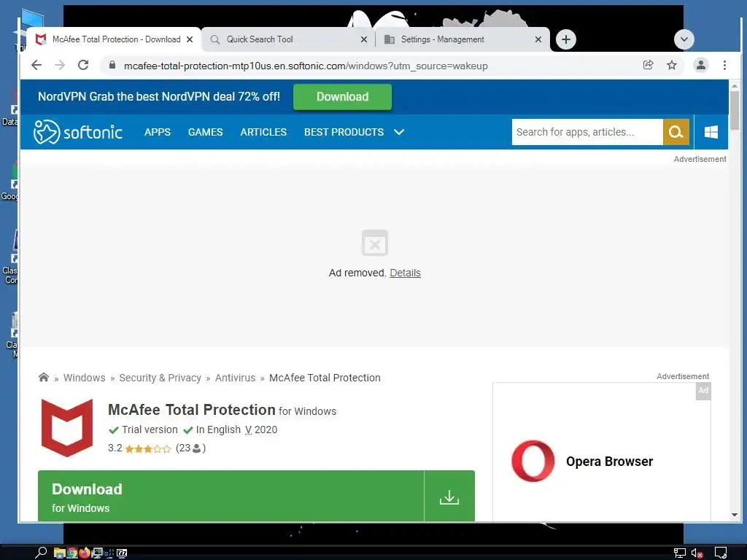Close the McAfee Total Protection tab
The height and width of the screenshot is (560, 747).
(190, 39)
